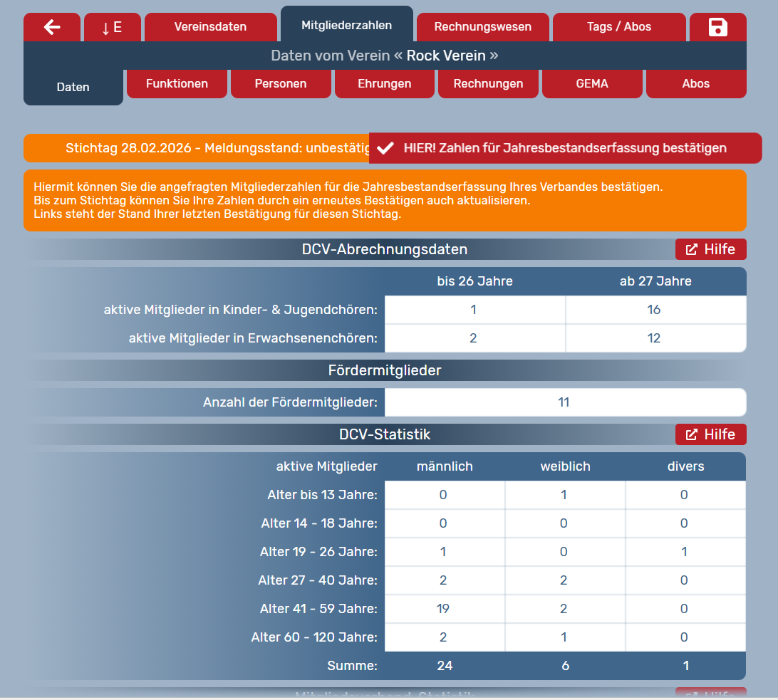Screen dimensions: 778x700
Task: Click Kinder- & Jugendchöre bis 26 Jahre field
Action: (474, 310)
